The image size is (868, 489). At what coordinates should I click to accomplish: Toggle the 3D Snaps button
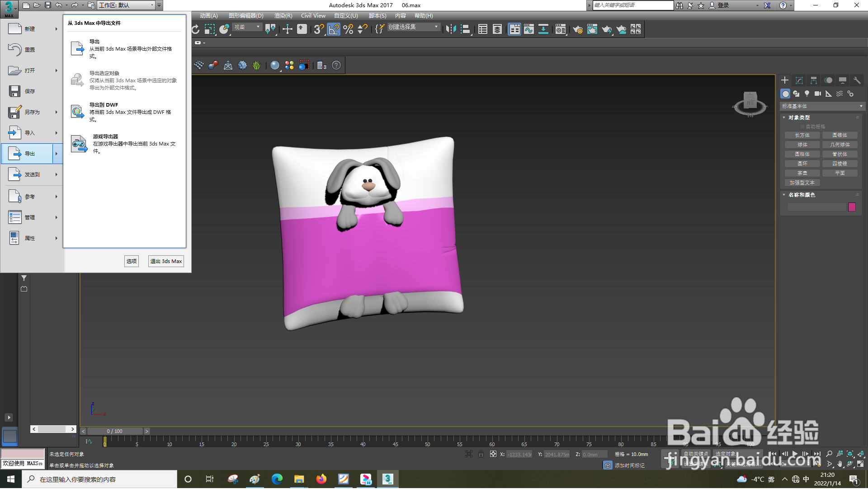318,29
